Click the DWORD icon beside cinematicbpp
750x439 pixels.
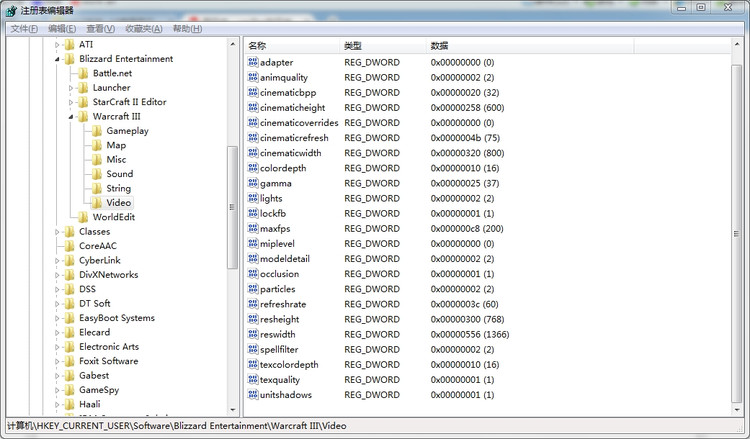click(253, 92)
